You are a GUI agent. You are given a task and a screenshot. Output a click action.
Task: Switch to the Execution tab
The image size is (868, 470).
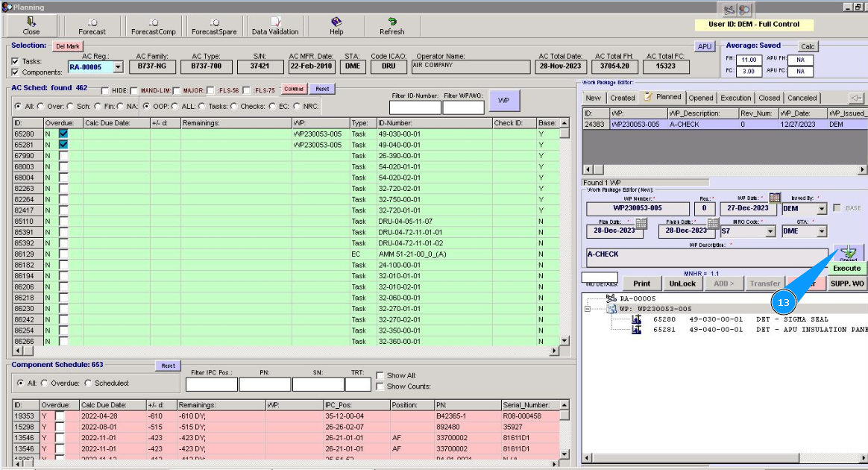[x=735, y=98]
